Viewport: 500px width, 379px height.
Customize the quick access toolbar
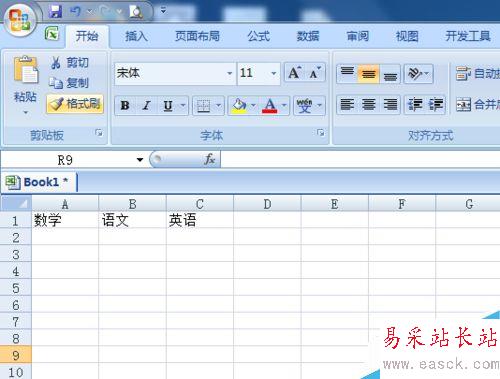pos(163,11)
